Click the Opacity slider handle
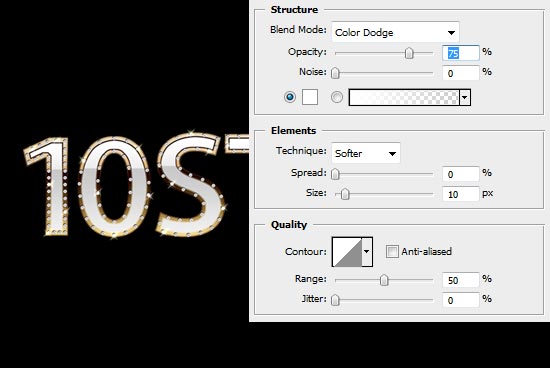550x368 pixels. point(409,53)
